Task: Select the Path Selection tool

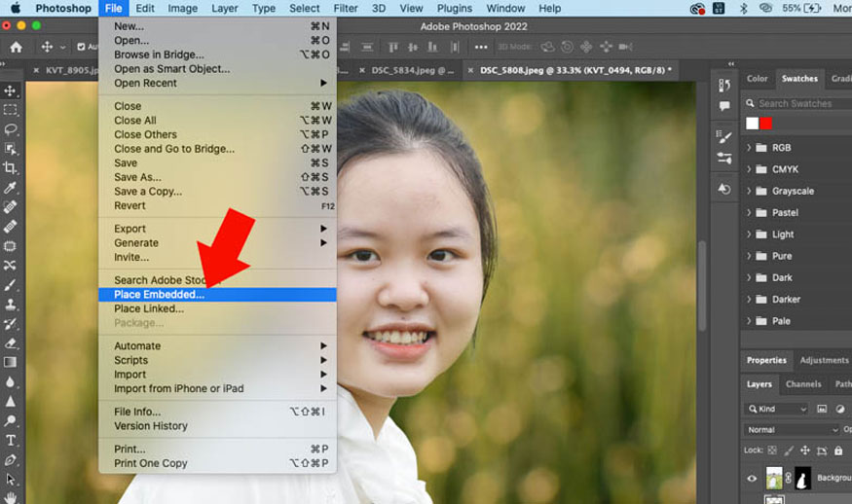Action: click(10, 480)
